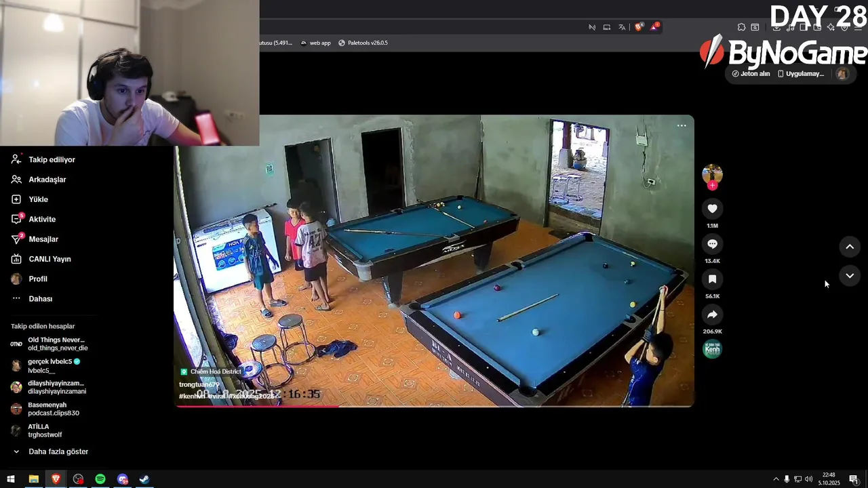Open volume control in system tray
Image resolution: width=868 pixels, height=488 pixels.
(x=808, y=479)
